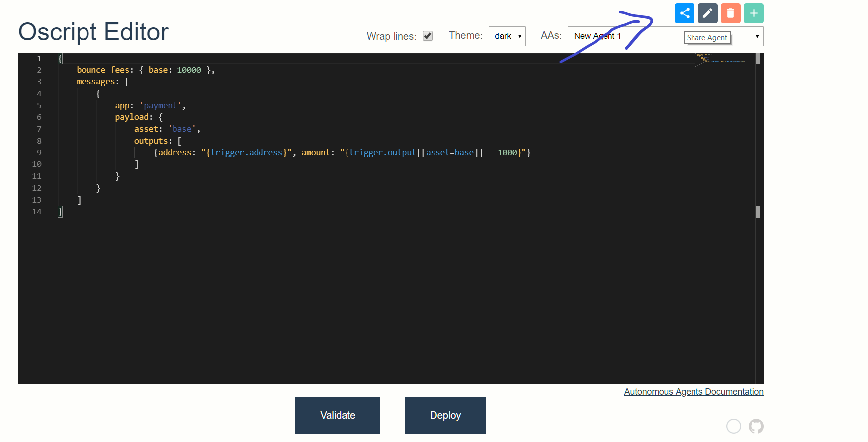Toggle the Wrap lines checkbox
The width and height of the screenshot is (868, 442).
tap(428, 36)
